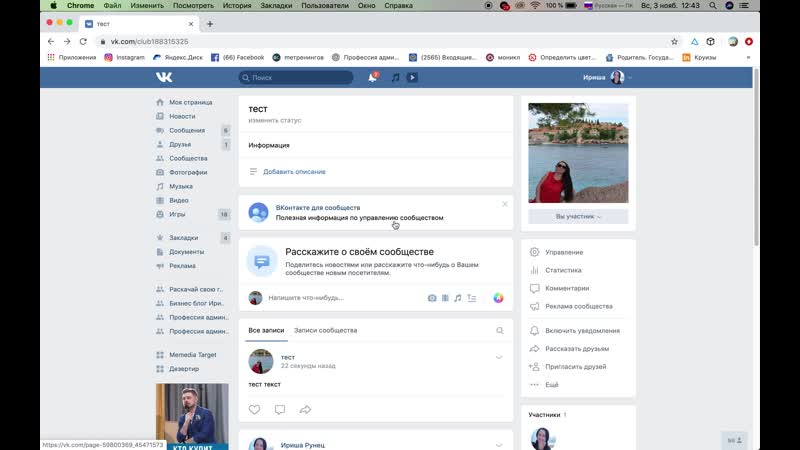
Task: Open the article editor icon in composer
Action: [x=471, y=298]
